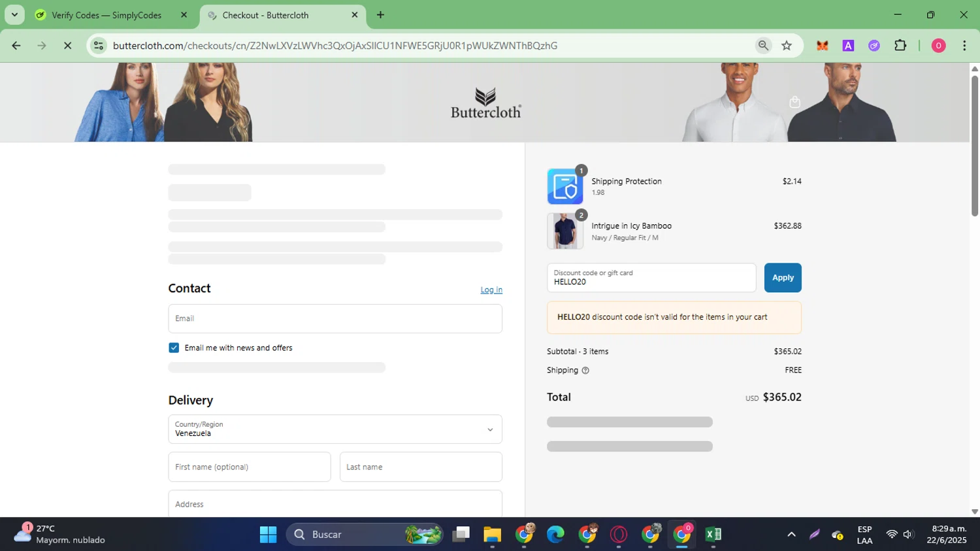Open Opera browser from the taskbar
The width and height of the screenshot is (980, 551).
(618, 535)
